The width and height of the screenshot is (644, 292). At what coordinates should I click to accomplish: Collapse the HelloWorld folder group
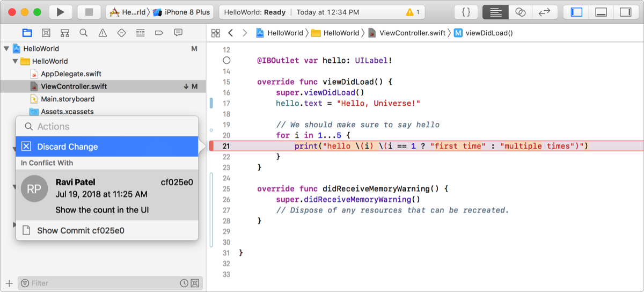click(15, 61)
